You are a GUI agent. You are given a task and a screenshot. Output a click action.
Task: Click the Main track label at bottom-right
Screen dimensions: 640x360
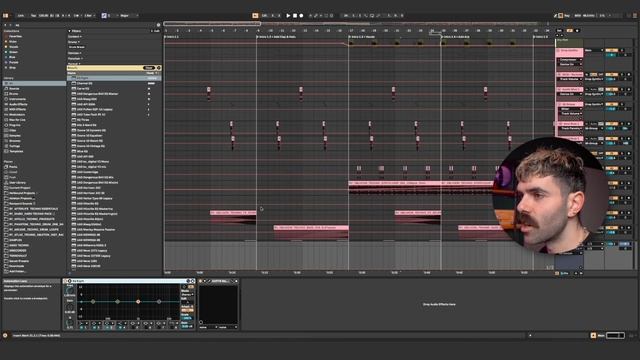pos(601,336)
